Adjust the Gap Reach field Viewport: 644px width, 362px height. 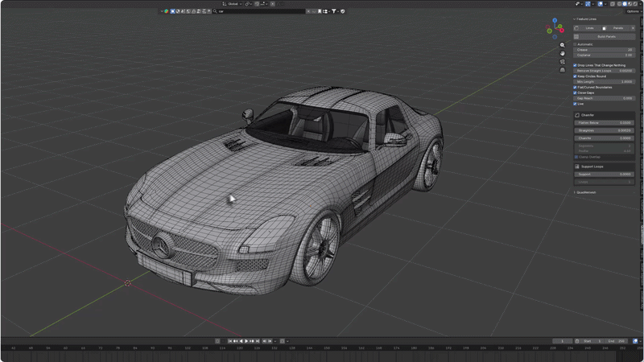tap(605, 98)
